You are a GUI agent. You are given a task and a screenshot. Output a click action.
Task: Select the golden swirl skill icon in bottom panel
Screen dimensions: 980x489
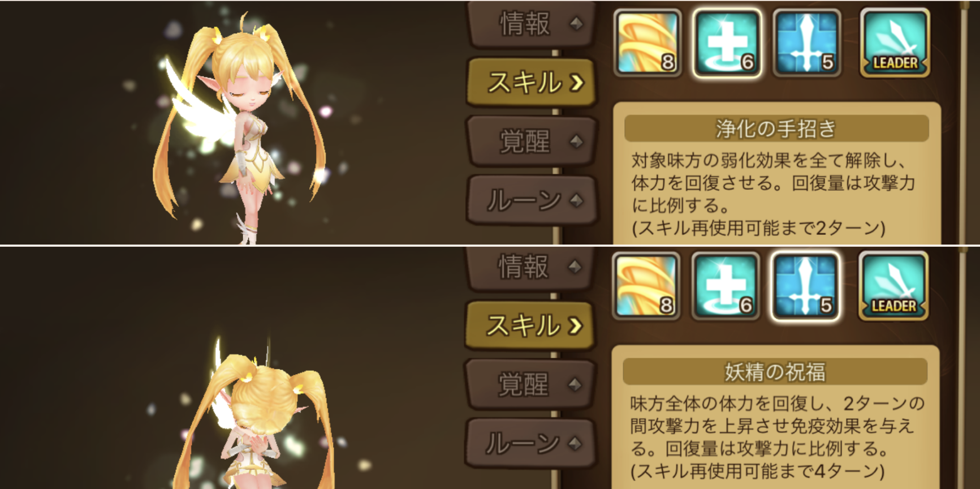[646, 286]
